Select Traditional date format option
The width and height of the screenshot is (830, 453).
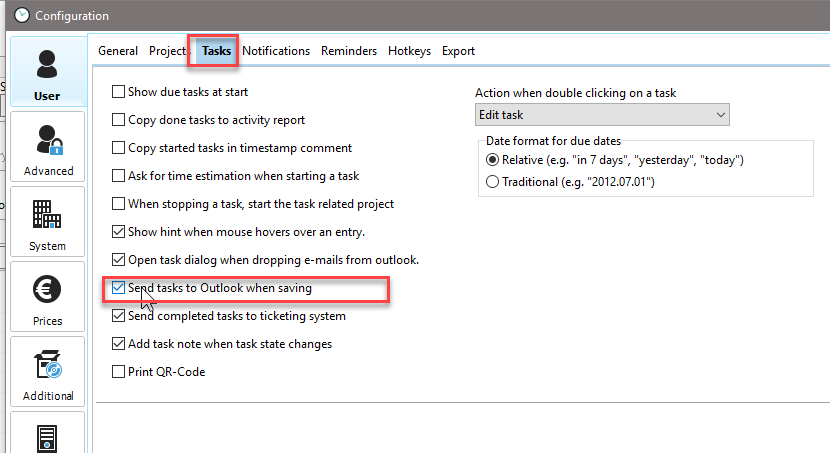pyautogui.click(x=491, y=182)
